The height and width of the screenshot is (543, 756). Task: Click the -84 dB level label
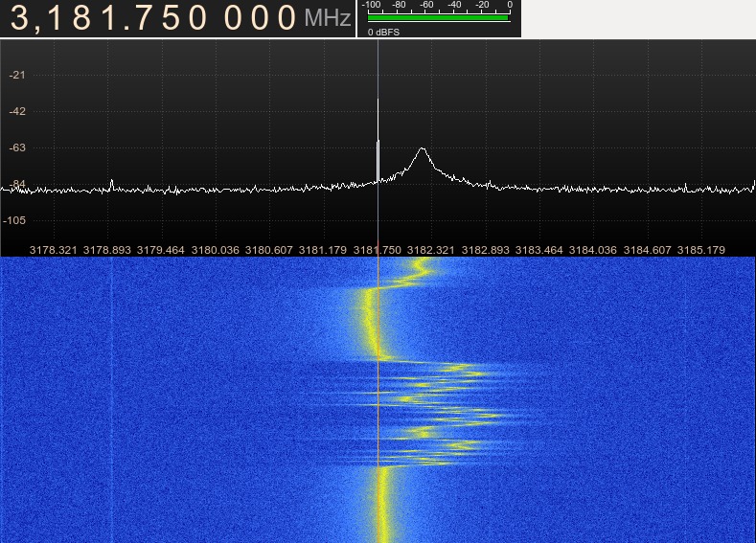pyautogui.click(x=17, y=184)
